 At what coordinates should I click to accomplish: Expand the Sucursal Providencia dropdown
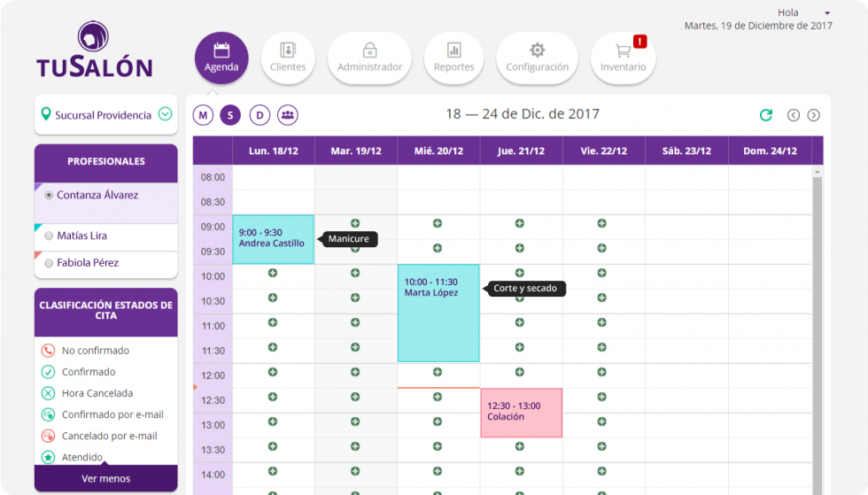[x=165, y=114]
